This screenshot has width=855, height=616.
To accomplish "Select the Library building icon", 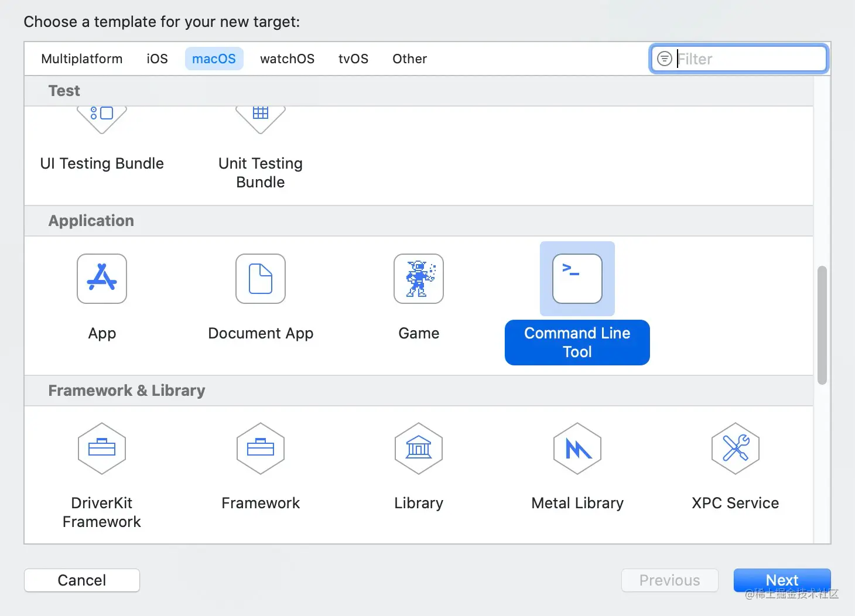I will [x=419, y=449].
